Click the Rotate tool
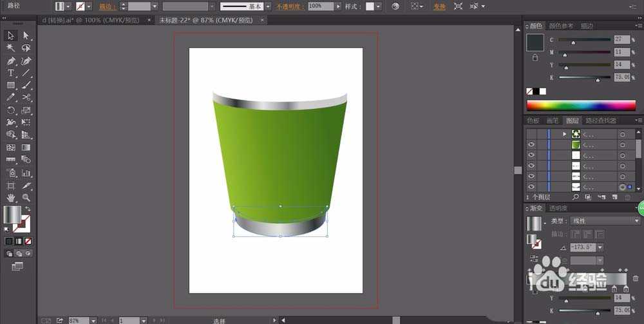Screen dimensions: 644x324 pyautogui.click(x=11, y=110)
